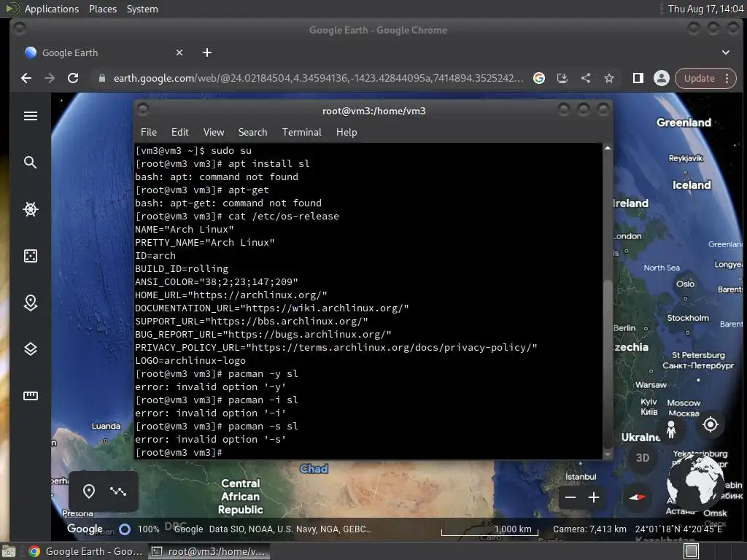The image size is (747, 560).
Task: Expand Chrome tab search chevron
Action: pyautogui.click(x=726, y=52)
